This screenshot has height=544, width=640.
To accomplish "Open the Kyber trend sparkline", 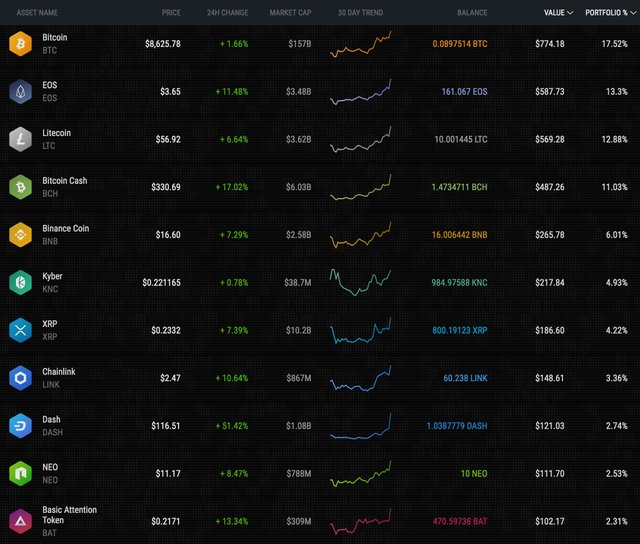I will click(x=360, y=282).
